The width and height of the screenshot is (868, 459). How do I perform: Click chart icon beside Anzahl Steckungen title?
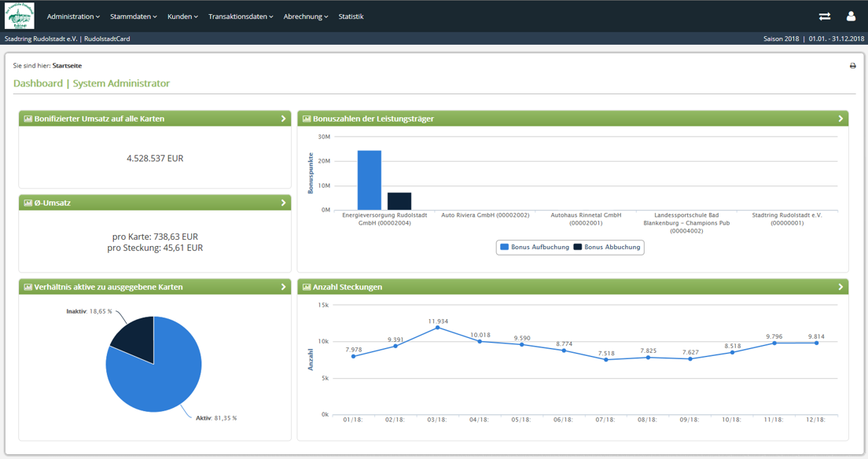click(307, 288)
